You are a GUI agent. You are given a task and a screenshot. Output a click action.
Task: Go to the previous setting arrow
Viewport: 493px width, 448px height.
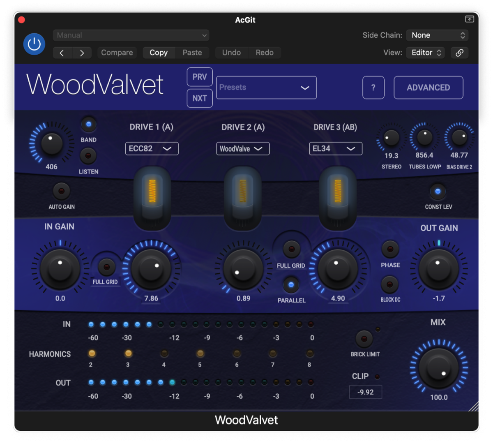point(62,53)
